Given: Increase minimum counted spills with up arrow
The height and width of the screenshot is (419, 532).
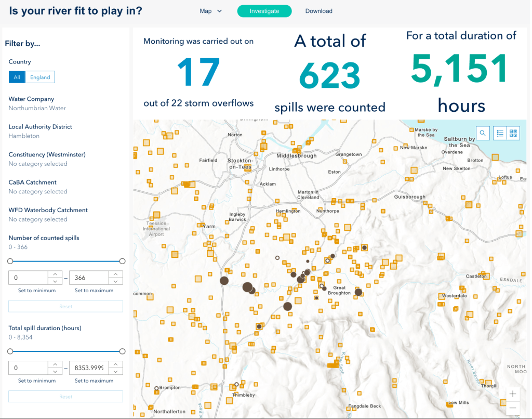Looking at the screenshot, I should 55,274.
